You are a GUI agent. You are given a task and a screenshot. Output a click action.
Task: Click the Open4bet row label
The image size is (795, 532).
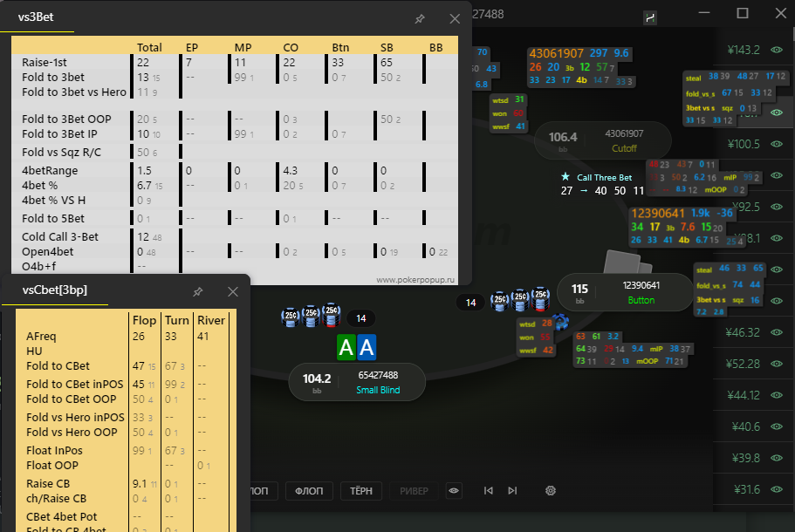point(48,251)
